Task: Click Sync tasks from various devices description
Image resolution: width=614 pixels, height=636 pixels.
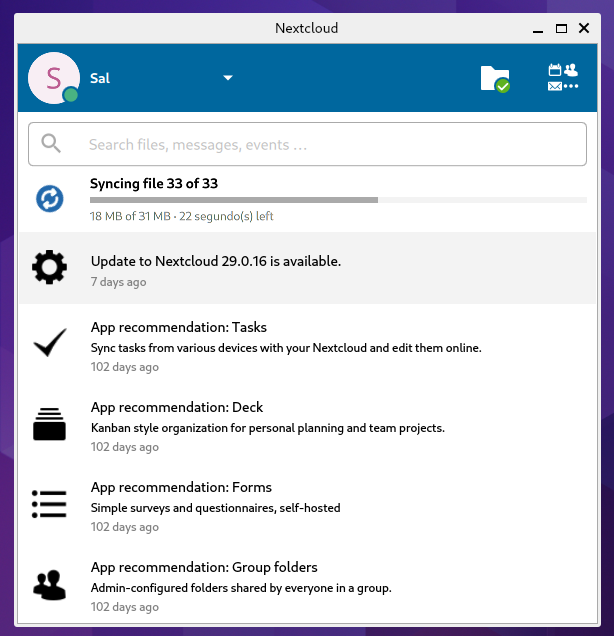Action: pyautogui.click(x=286, y=348)
